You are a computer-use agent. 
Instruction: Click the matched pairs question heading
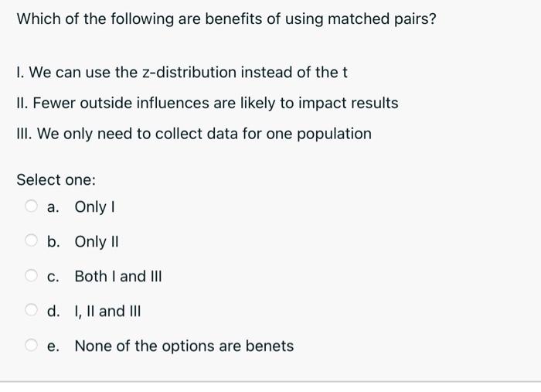click(226, 19)
